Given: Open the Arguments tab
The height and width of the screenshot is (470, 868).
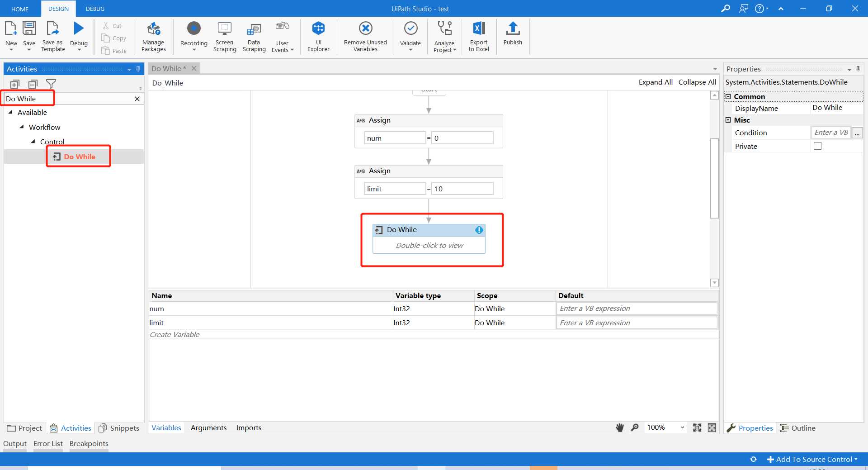Looking at the screenshot, I should pyautogui.click(x=208, y=427).
